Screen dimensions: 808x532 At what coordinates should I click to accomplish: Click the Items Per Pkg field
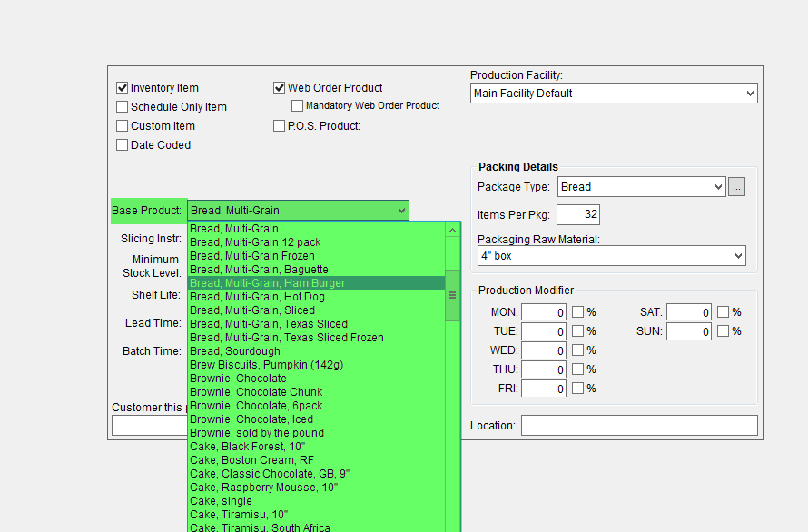[578, 214]
